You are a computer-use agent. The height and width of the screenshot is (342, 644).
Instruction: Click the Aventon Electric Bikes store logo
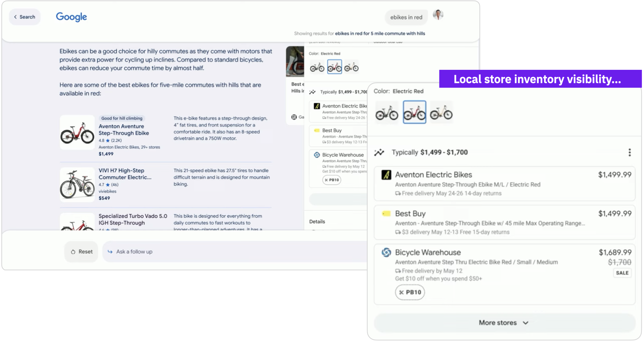click(x=386, y=175)
